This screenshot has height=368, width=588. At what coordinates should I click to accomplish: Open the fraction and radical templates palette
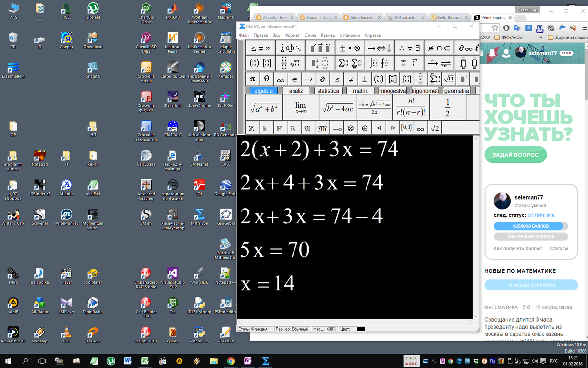click(x=290, y=63)
